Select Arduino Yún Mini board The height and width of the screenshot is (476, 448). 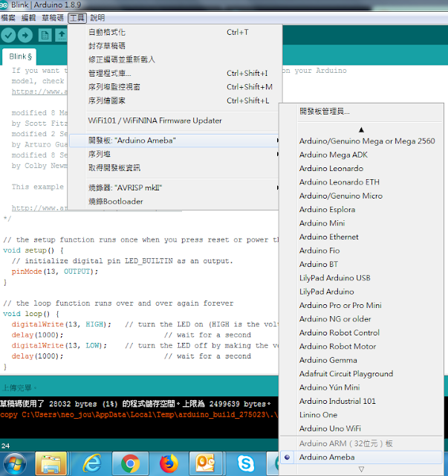coord(361,387)
